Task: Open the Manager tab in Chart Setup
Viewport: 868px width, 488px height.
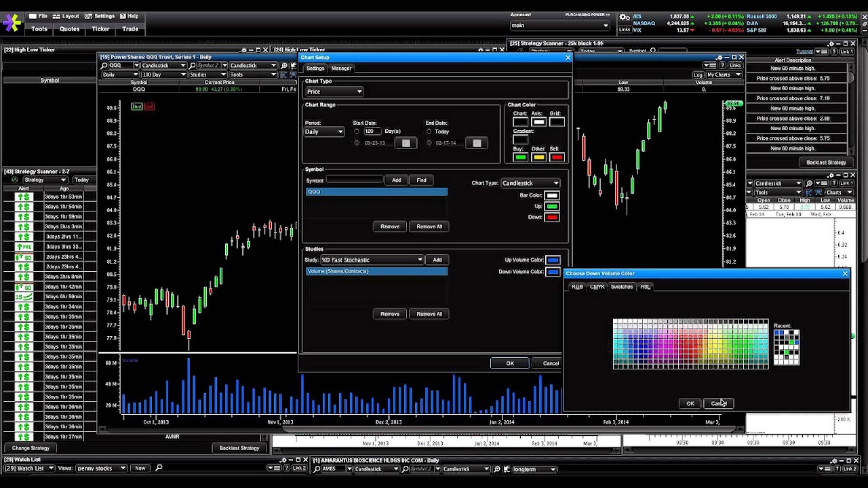Action: pos(341,68)
